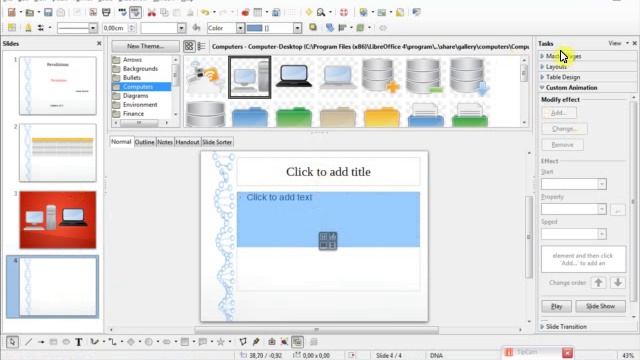Click the 'Click to add title' placeholder
This screenshot has height=360, width=640.
(x=328, y=171)
